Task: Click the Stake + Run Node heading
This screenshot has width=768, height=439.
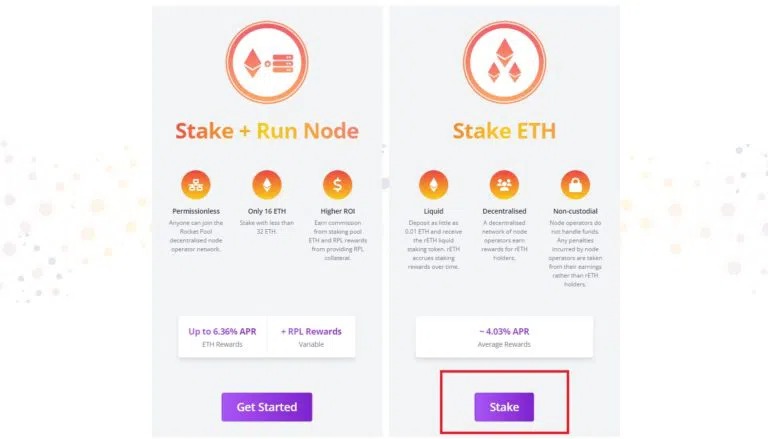Action: point(267,131)
